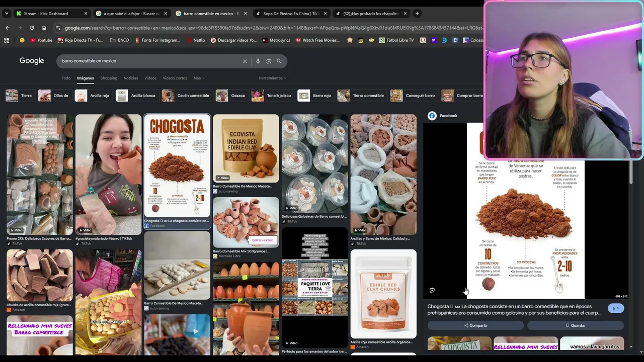
Task: Open the Facebook source link in preview panel
Action: coord(443,116)
